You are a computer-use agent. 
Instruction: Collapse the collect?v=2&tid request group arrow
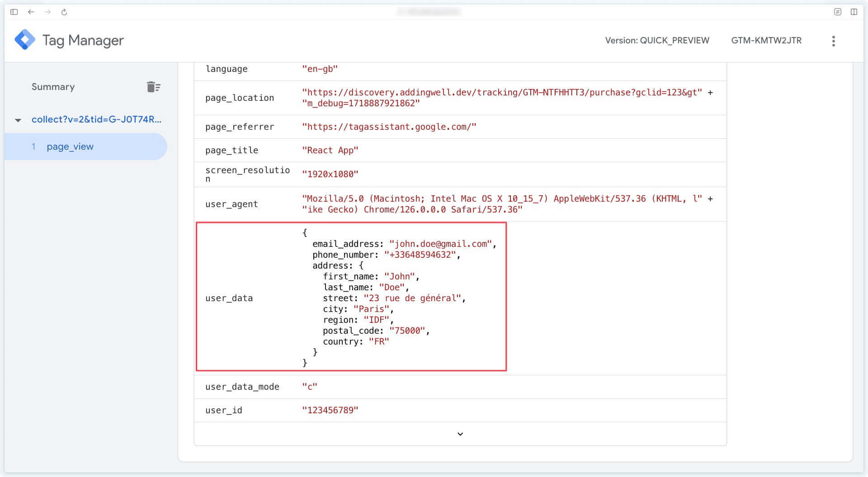click(x=18, y=120)
